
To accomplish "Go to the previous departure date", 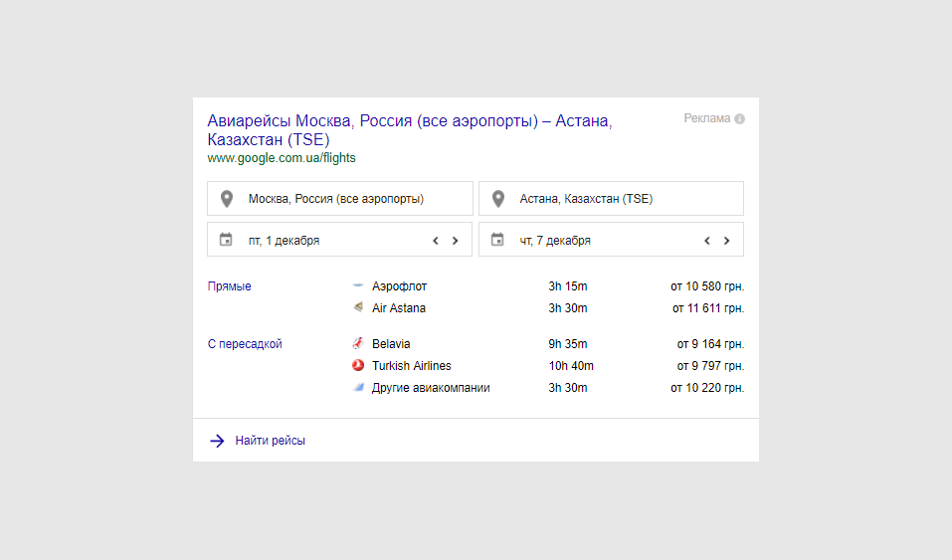I will (436, 241).
